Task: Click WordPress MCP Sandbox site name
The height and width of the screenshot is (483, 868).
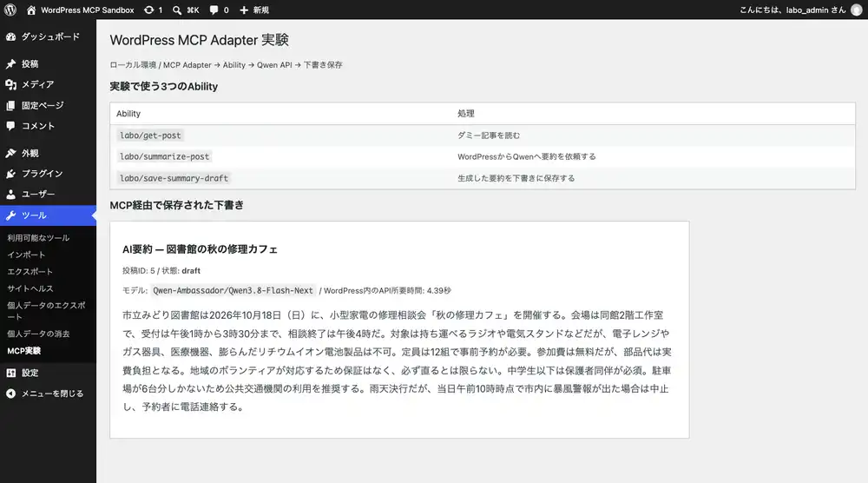Action: (x=88, y=10)
